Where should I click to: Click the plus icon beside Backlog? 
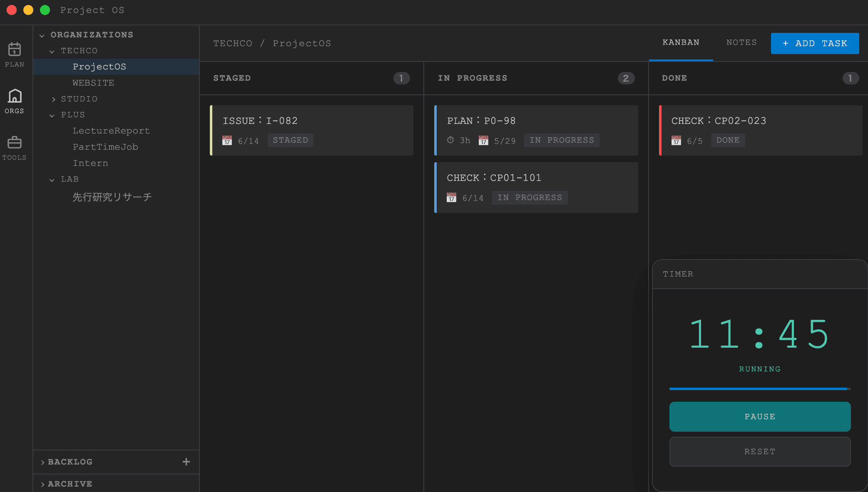point(186,462)
